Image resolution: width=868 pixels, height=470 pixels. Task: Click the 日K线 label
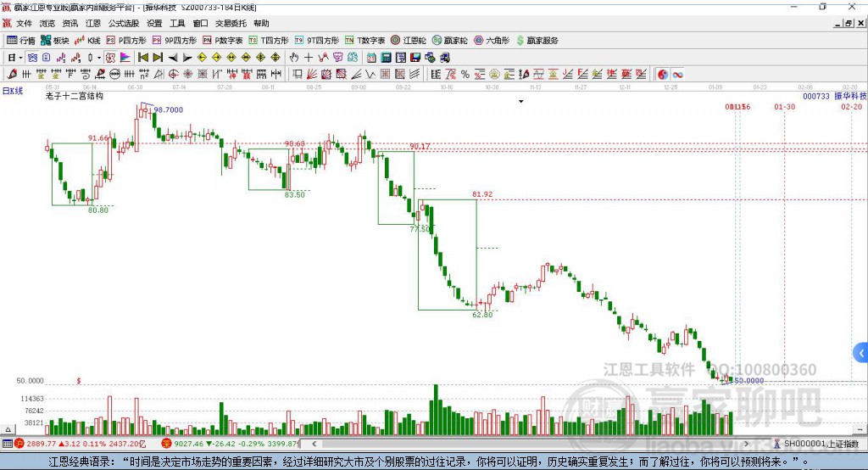[13, 91]
